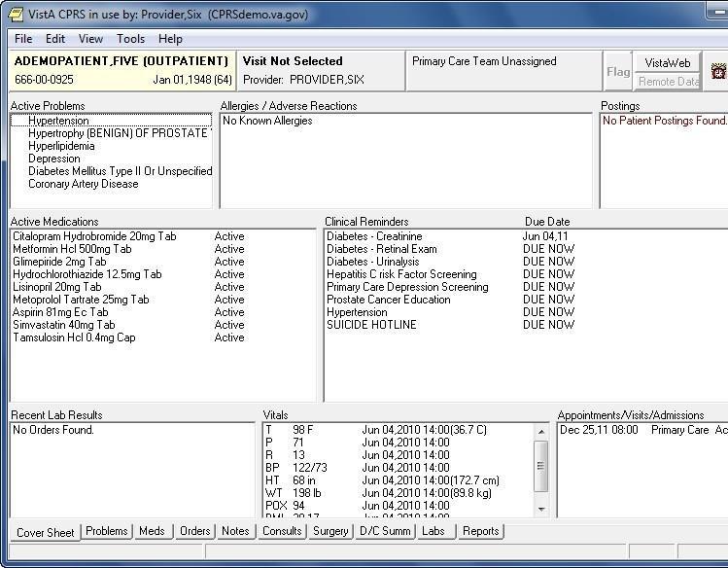Screen dimensions: 728x568
Task: Open Diabetes - Retinal Exam reminder
Action: point(527,249)
